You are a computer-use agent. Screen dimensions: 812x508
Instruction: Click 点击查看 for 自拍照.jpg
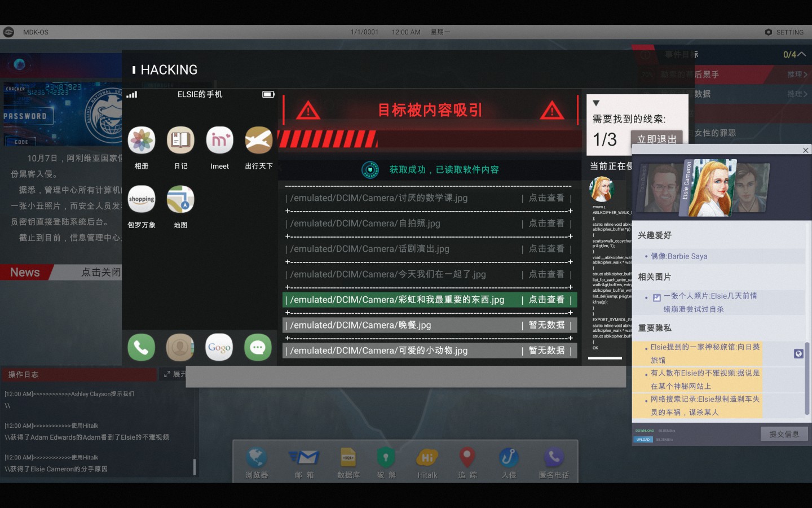click(546, 224)
